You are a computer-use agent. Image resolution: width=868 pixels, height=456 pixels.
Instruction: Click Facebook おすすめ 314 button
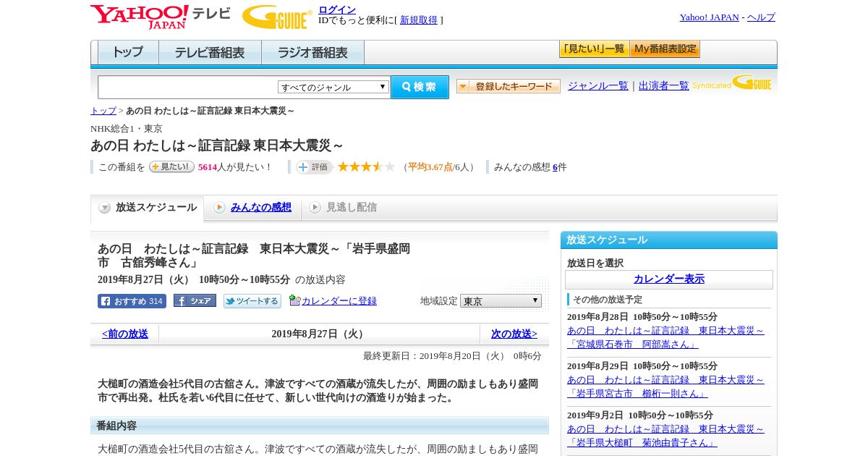132,301
